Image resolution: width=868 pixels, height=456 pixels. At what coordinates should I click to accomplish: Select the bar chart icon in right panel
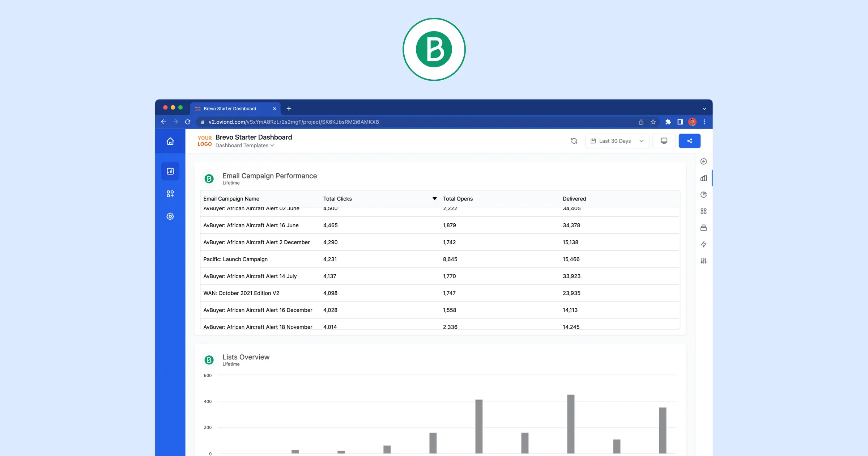point(703,178)
